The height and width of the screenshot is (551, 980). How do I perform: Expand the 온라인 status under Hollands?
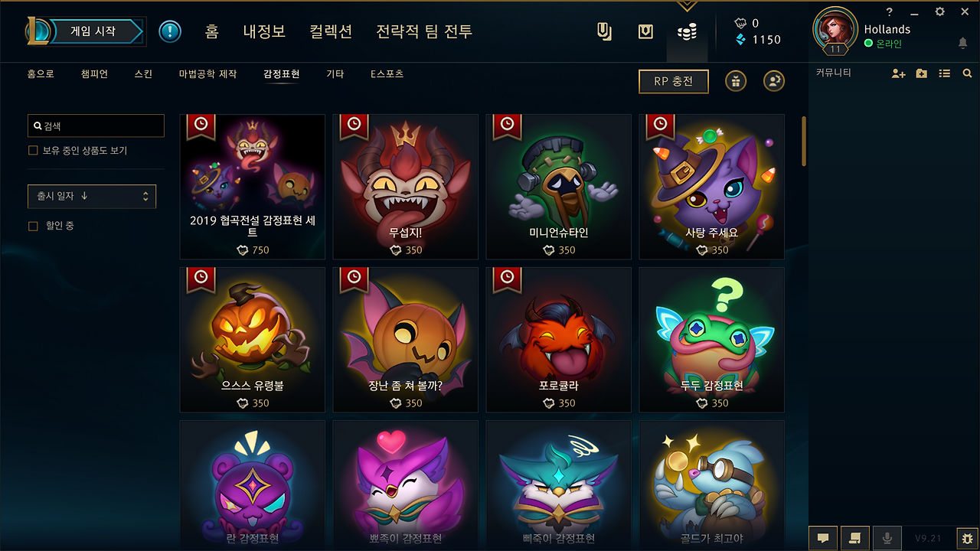(883, 44)
